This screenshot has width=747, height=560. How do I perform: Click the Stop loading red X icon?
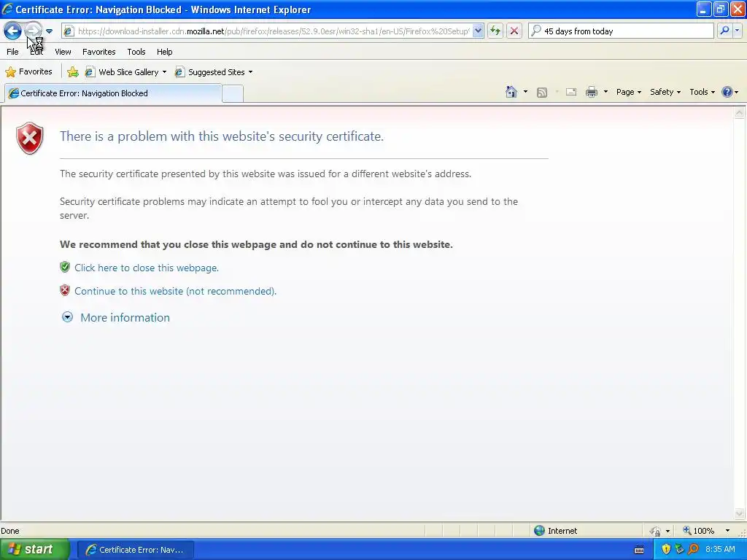(514, 31)
